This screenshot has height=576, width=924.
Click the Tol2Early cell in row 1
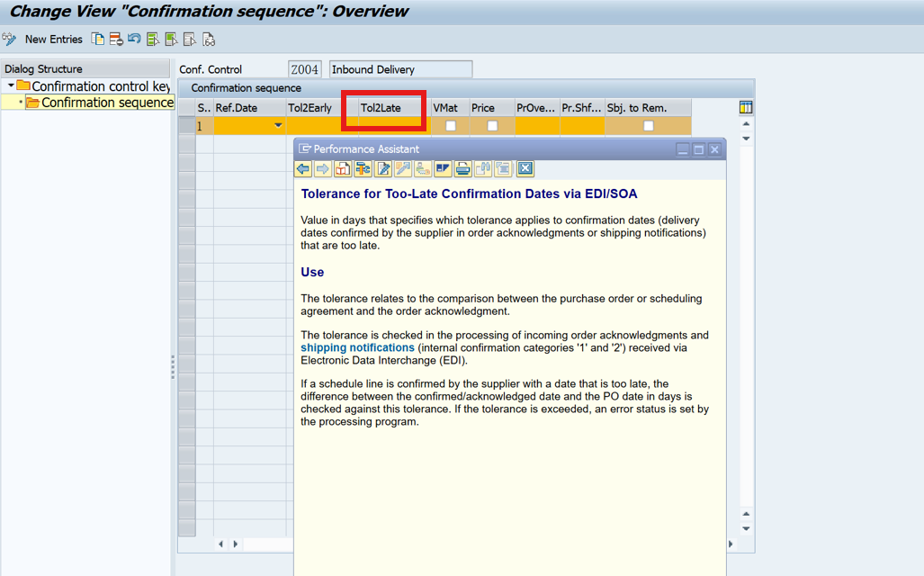click(322, 126)
